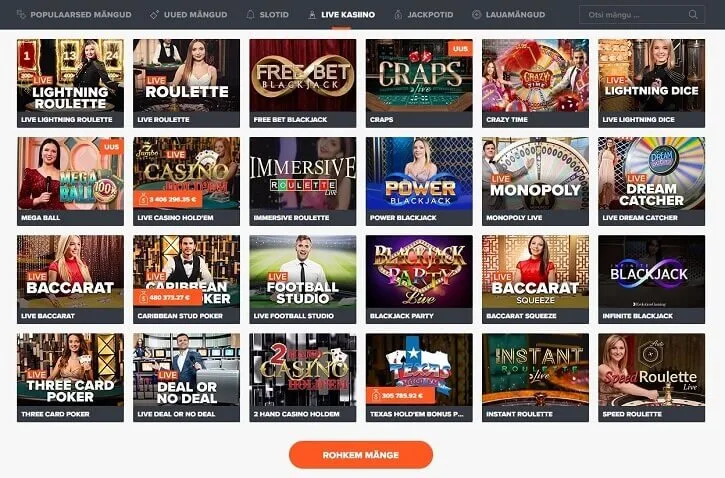Screen dimensions: 725x478
Task: Click the Otsi mängu search field
Action: click(642, 14)
